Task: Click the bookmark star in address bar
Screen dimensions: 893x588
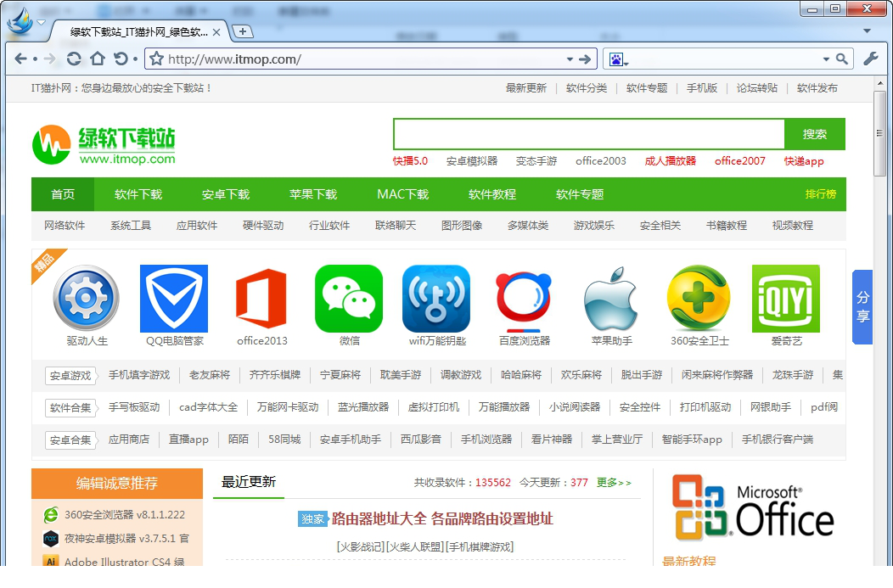Action: (156, 59)
